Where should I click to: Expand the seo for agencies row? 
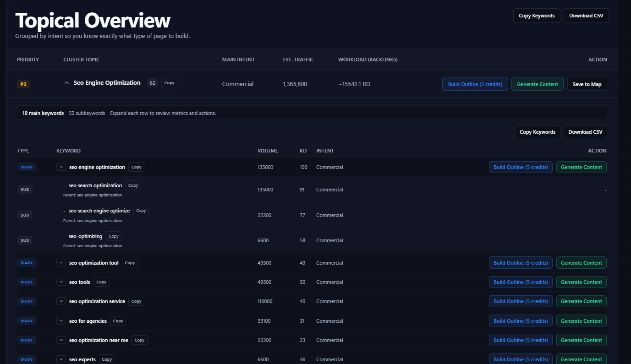[61, 321]
